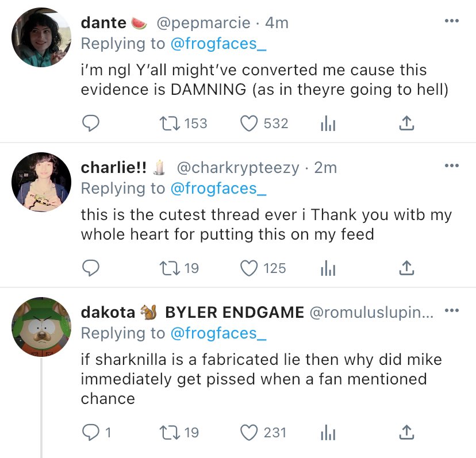Open @pepmarcie profile handle
The width and height of the screenshot is (476, 458).
[x=203, y=23]
